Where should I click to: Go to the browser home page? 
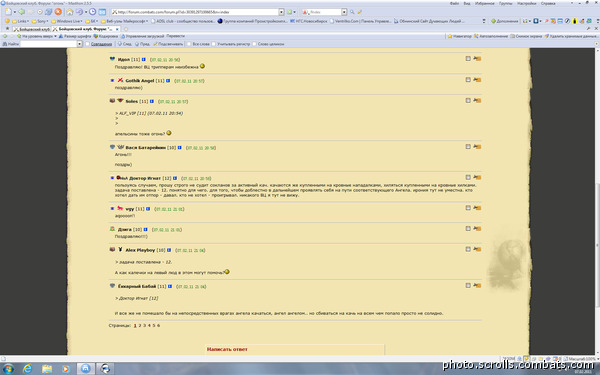[70, 12]
